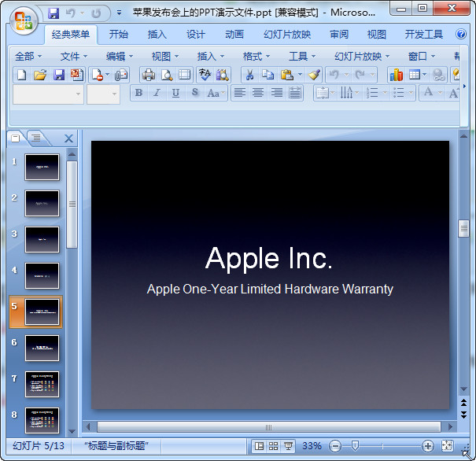Image resolution: width=476 pixels, height=461 pixels.
Task: Close the slides thumbnail pane
Action: [68, 138]
